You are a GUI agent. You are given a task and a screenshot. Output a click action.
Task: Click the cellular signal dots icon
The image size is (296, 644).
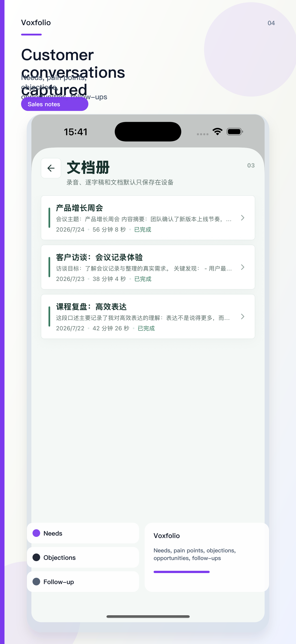pyautogui.click(x=203, y=134)
